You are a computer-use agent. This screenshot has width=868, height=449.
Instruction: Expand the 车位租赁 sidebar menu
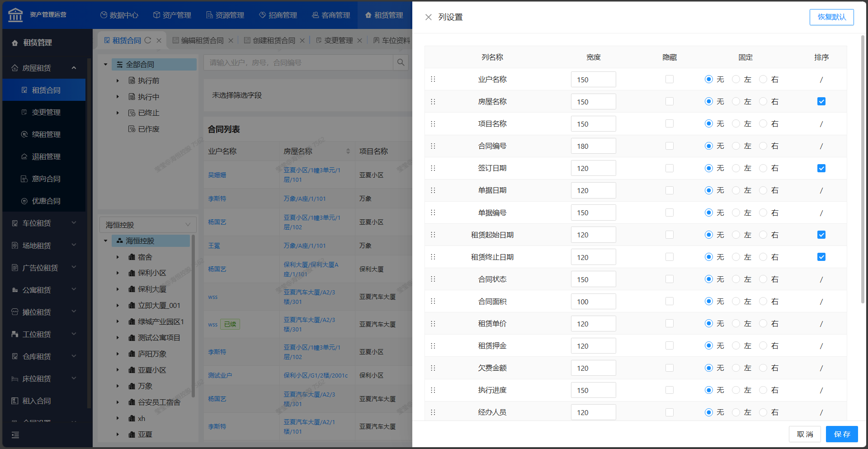pyautogui.click(x=44, y=223)
